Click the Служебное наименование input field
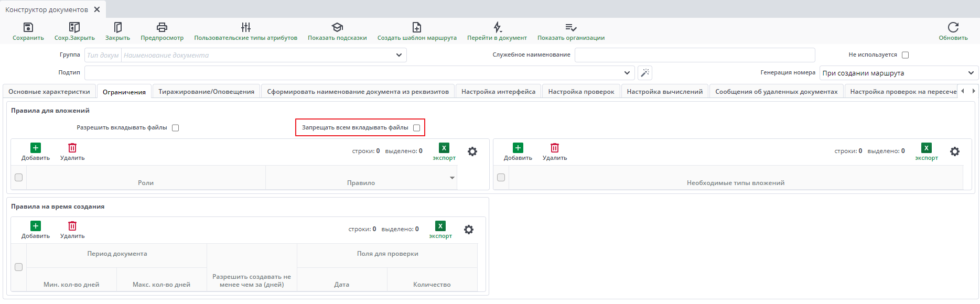980x304 pixels. coord(694,55)
